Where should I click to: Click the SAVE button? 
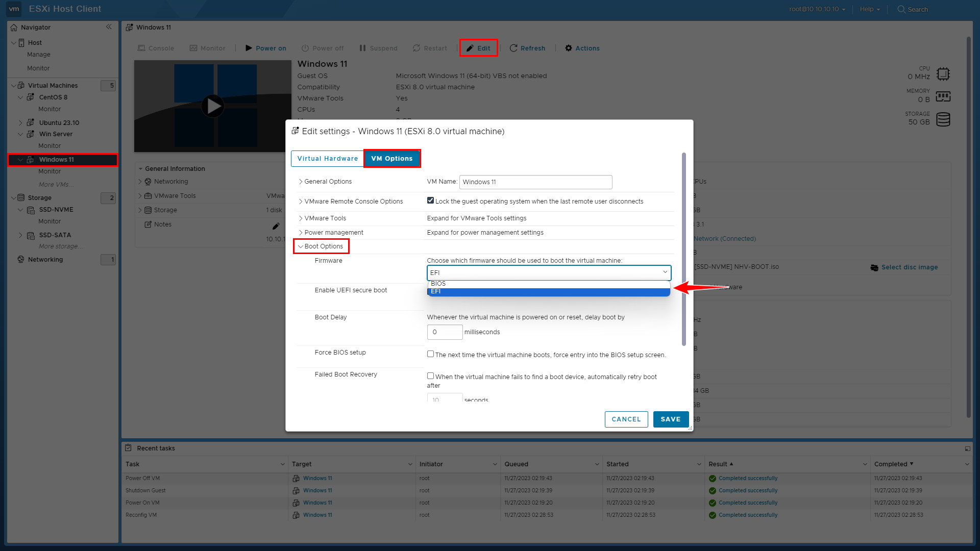click(x=670, y=419)
